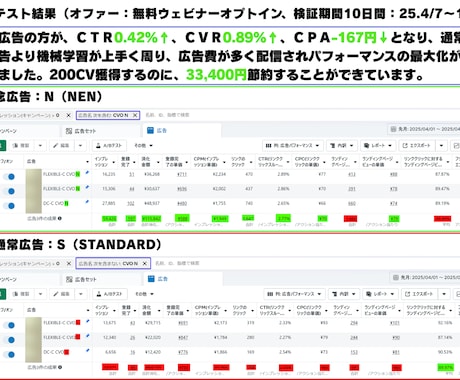460x380 pixels.
Task: Toggle second FLEXIBLE-C CVO N ad, 15,306 impressions
Action: click(9, 191)
